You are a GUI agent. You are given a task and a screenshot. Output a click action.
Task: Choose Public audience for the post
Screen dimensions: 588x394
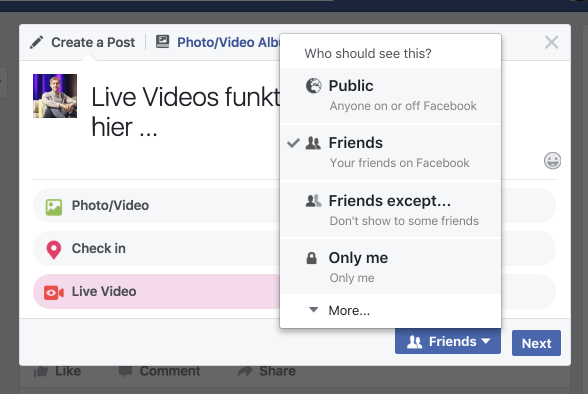[x=390, y=95]
